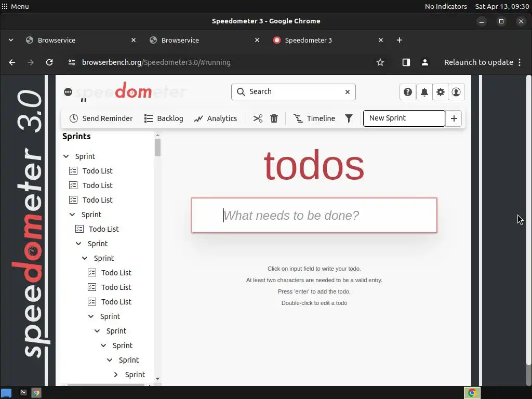
Task: Open Chrome profile menu
Action: pyautogui.click(x=425, y=62)
